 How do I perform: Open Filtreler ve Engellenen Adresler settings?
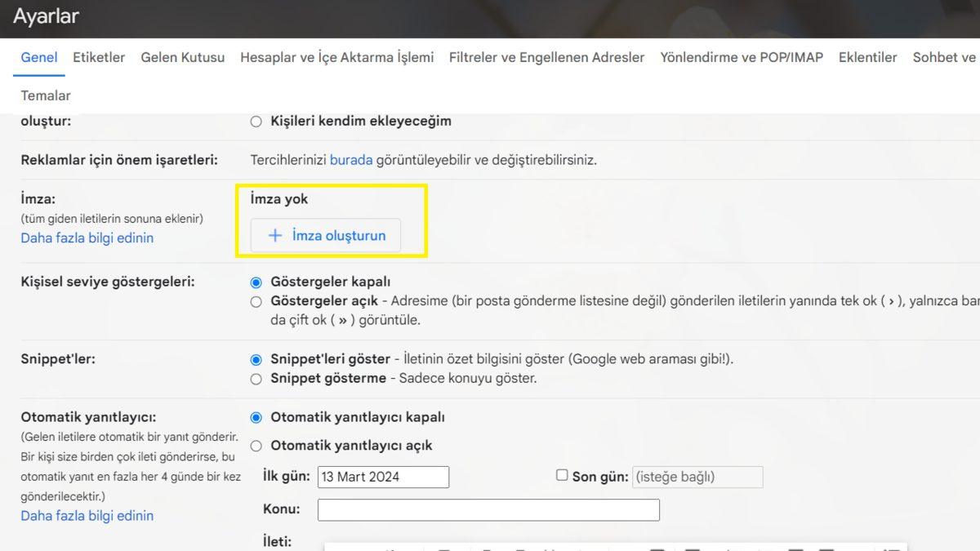[x=546, y=57]
